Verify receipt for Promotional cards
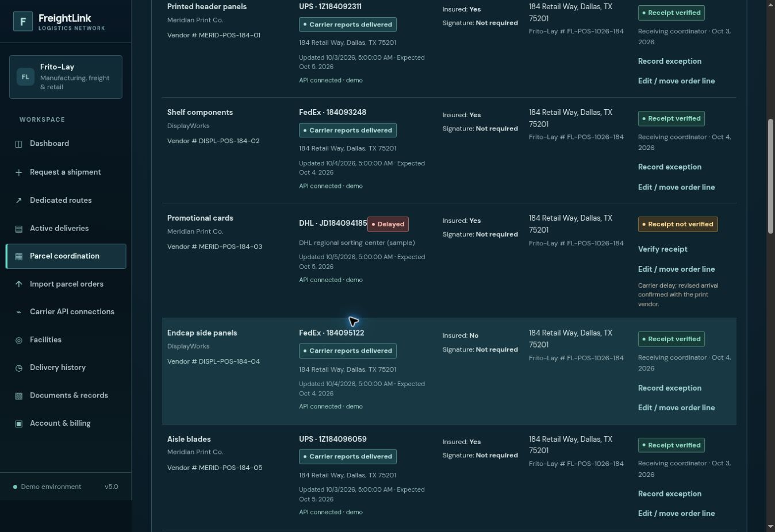 [662, 249]
